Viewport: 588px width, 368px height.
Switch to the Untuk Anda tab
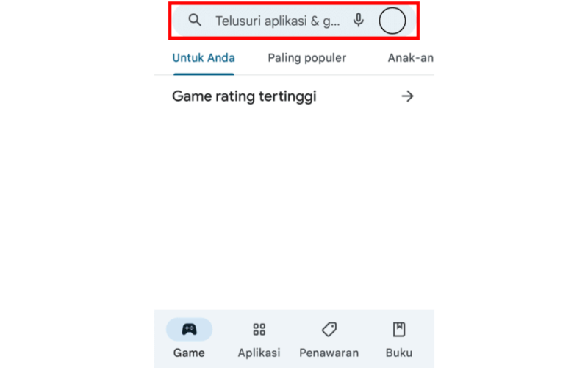click(x=204, y=58)
